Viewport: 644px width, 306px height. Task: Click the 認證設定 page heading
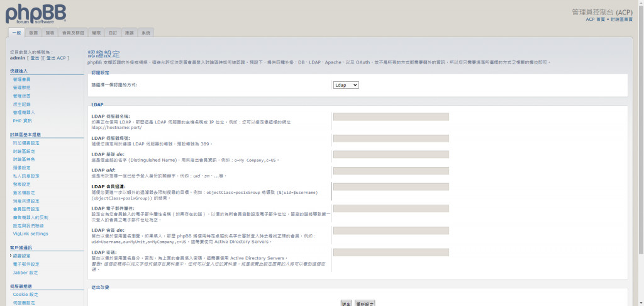[x=104, y=54]
